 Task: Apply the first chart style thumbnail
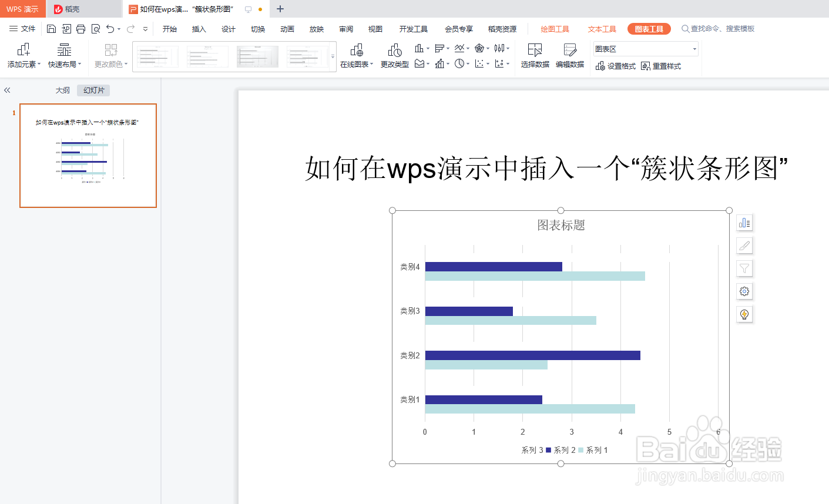(x=157, y=56)
